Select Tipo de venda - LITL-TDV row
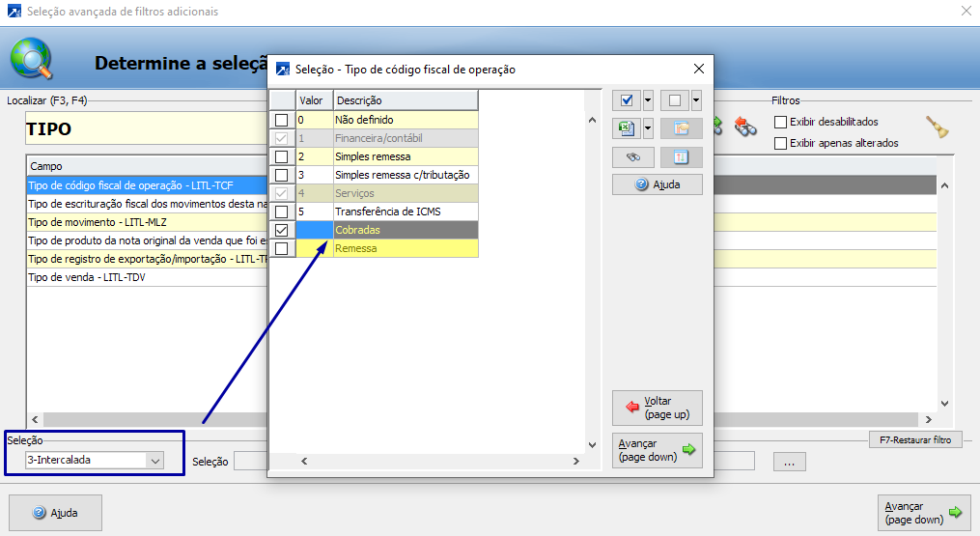Image resolution: width=980 pixels, height=536 pixels. (x=148, y=278)
